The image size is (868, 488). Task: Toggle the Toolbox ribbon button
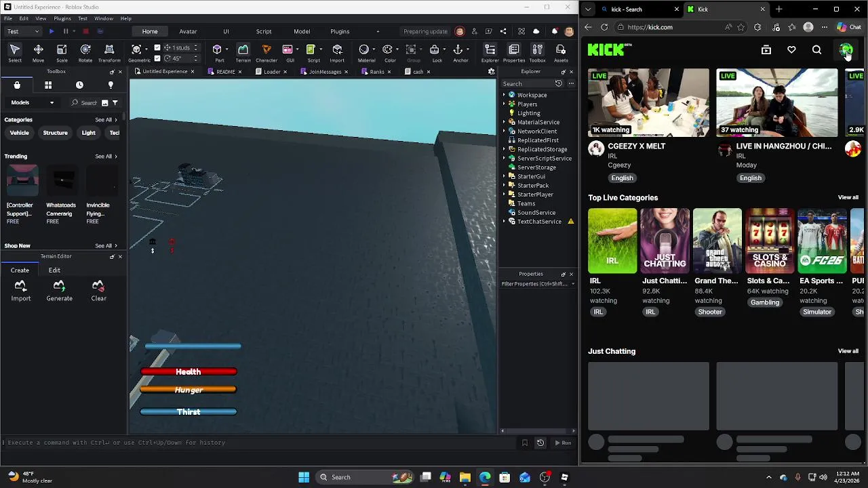point(537,52)
